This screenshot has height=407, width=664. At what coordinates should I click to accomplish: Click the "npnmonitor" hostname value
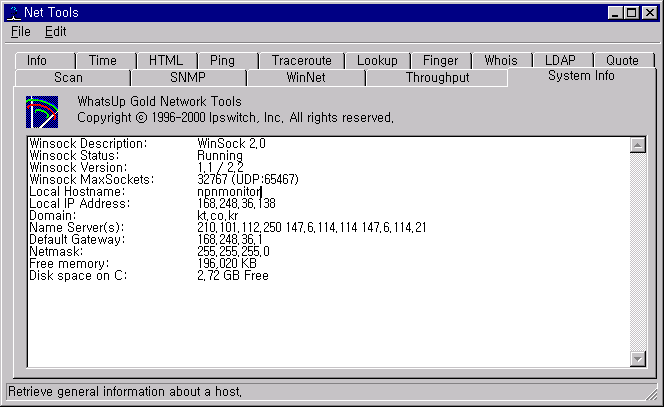230,192
